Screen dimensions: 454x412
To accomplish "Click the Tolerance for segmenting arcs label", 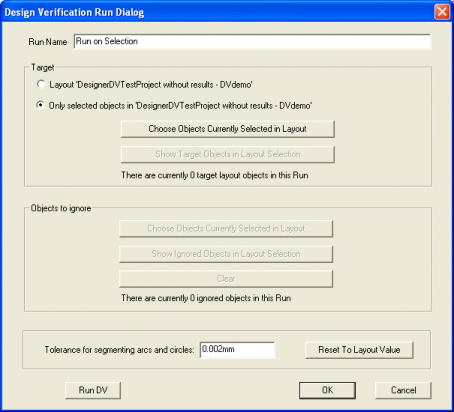I will click(x=119, y=350).
